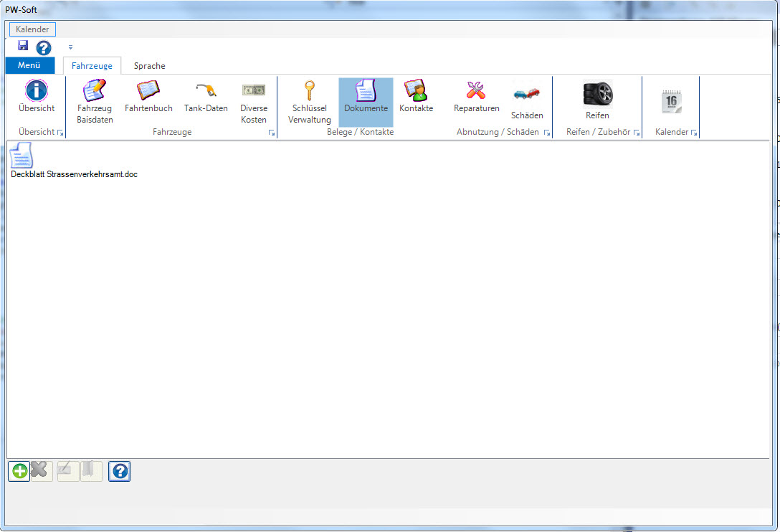Open Fahrzeug Baisdaten in the ribbon
The width and height of the screenshot is (780, 532).
pos(95,91)
